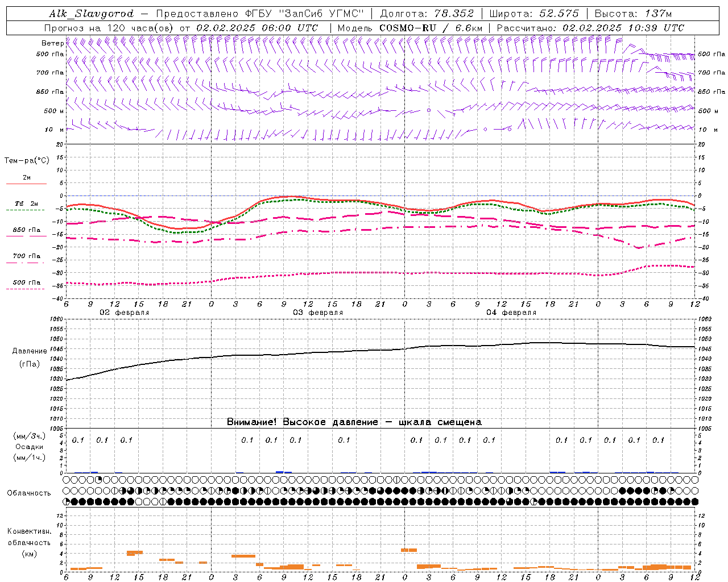Click the (км) unit of convective cloudiness
Image resolution: width=728 pixels, height=582 pixels.
29,554
